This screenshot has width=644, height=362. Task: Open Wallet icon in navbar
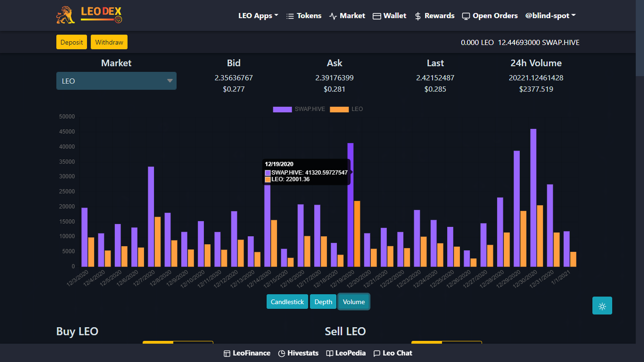(377, 16)
